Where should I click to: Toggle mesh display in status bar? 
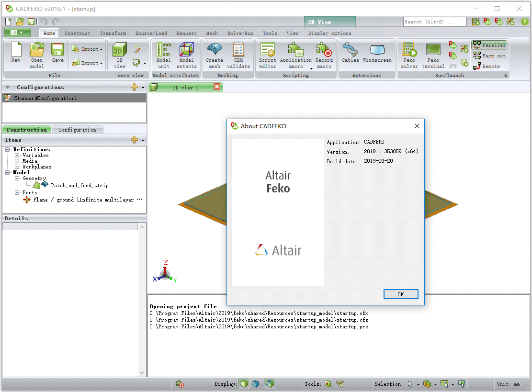tap(255, 384)
